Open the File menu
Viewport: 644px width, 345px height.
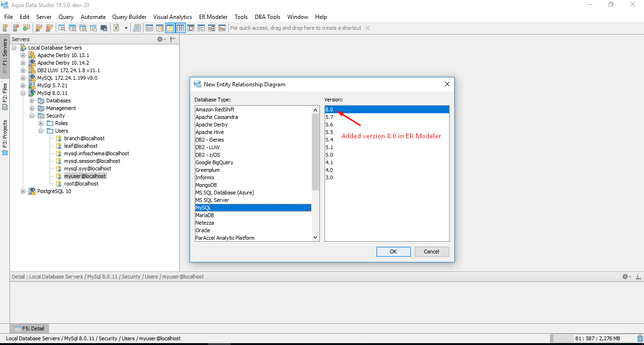[x=8, y=17]
